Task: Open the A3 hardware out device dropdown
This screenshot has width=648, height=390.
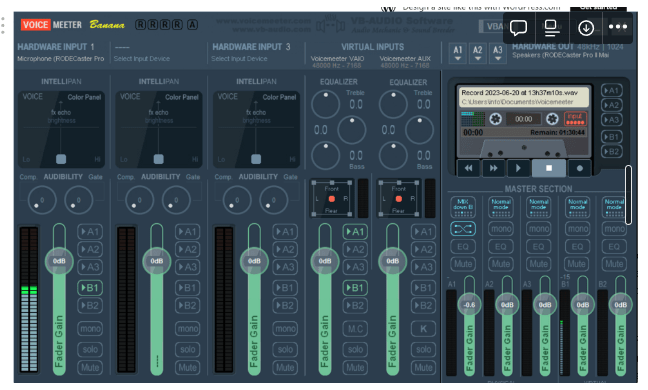Action: 498,54
